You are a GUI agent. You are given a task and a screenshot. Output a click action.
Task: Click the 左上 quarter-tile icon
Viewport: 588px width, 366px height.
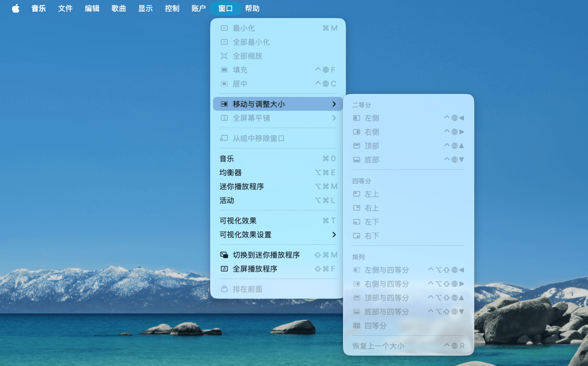[356, 194]
